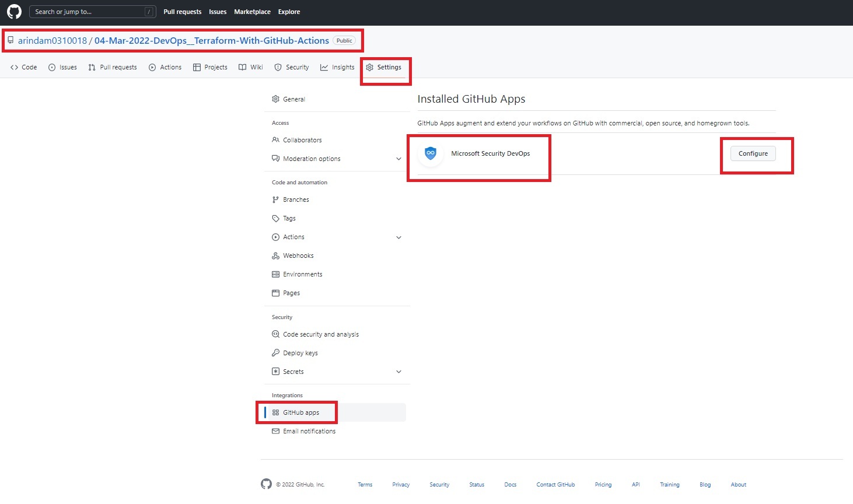Expand the Moderation options section
The height and width of the screenshot is (504, 853).
398,158
